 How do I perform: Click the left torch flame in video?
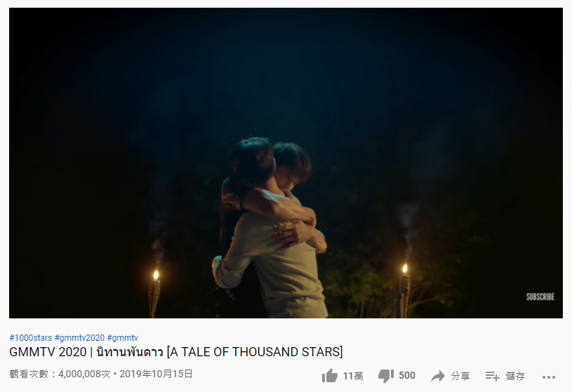tap(156, 275)
